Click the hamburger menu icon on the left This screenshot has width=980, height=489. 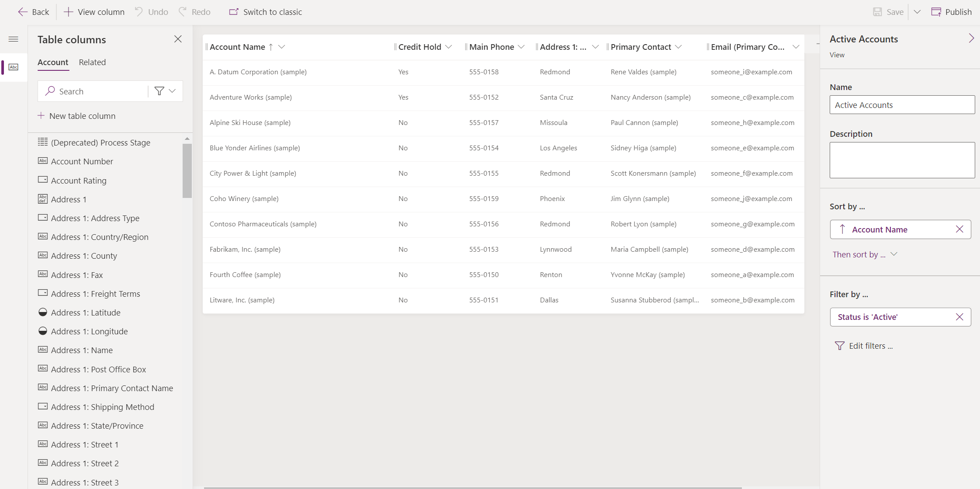tap(13, 39)
